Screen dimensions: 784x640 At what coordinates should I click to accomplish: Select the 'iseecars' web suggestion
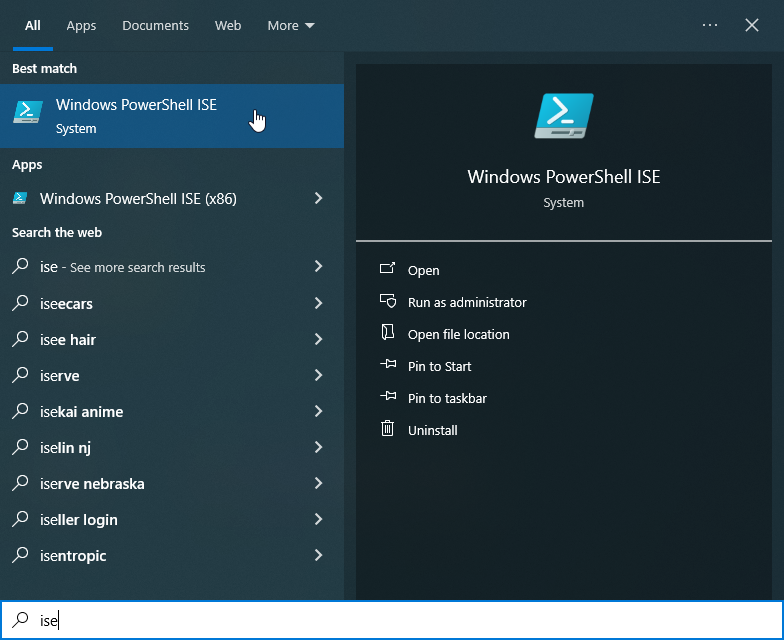pos(172,303)
